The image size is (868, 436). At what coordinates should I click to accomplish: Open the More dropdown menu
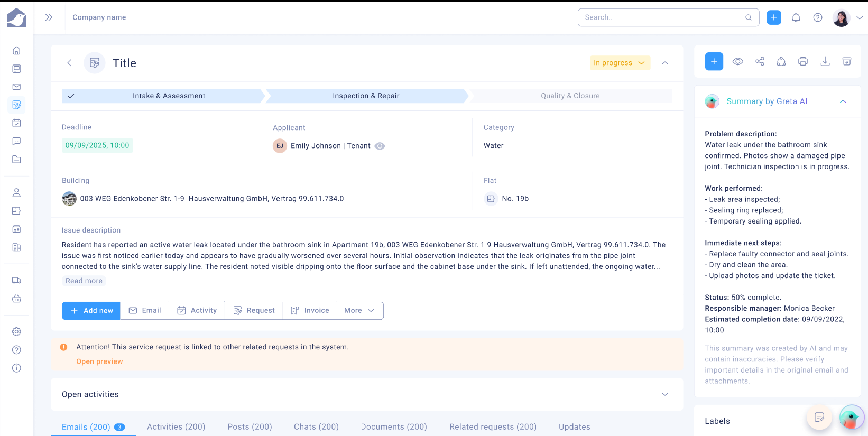(x=359, y=311)
